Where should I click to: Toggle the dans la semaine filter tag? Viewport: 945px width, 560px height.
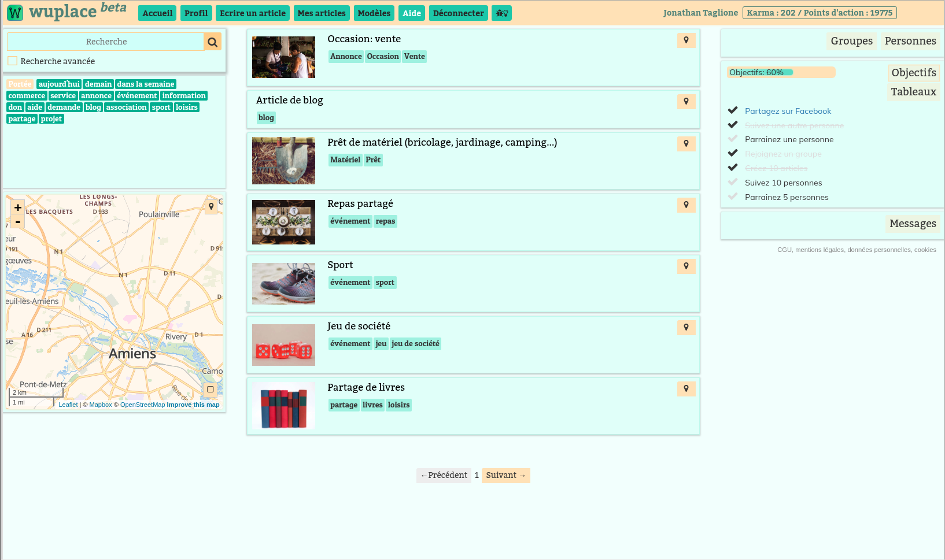[x=146, y=84]
